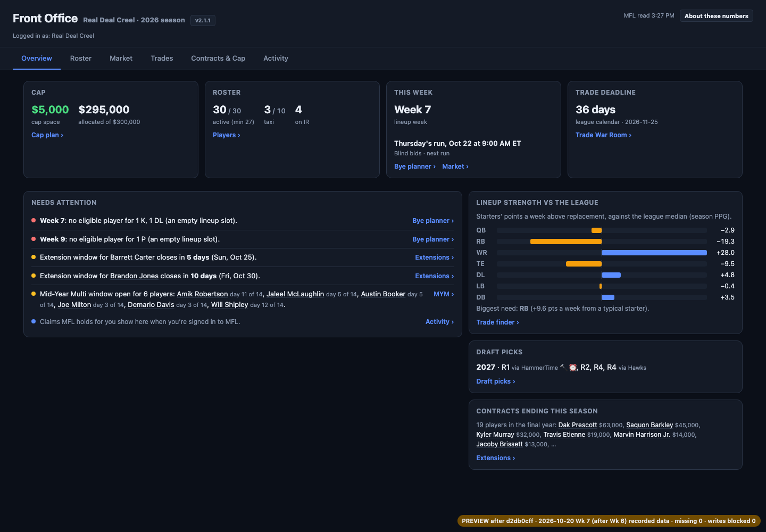The image size is (766, 532).
Task: Open Bye planner for Week 9 alert
Action: pos(433,239)
